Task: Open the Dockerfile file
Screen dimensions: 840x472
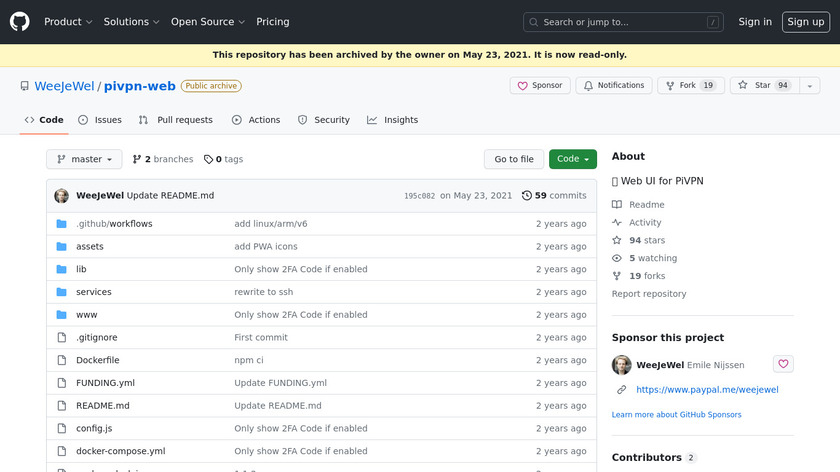Action: coord(97,360)
